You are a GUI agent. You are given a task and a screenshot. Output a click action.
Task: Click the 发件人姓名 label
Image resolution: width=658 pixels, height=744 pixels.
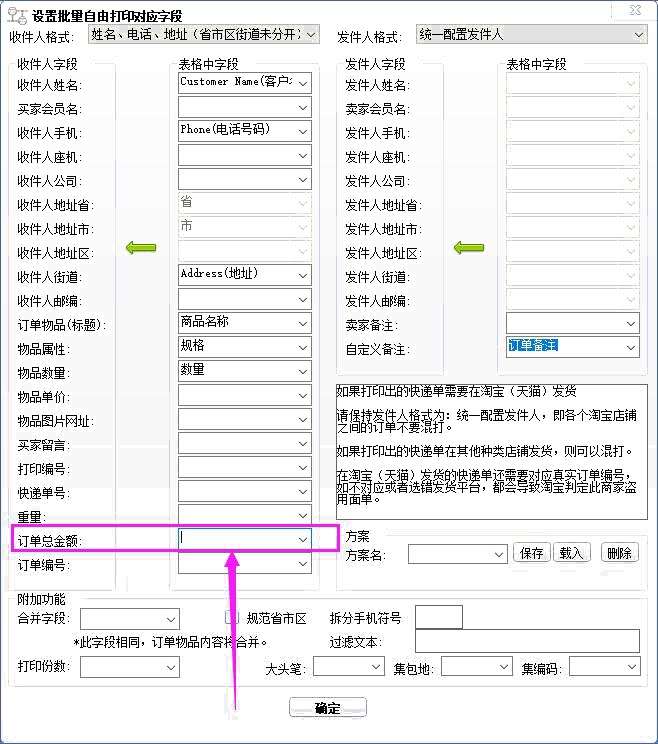click(x=378, y=85)
